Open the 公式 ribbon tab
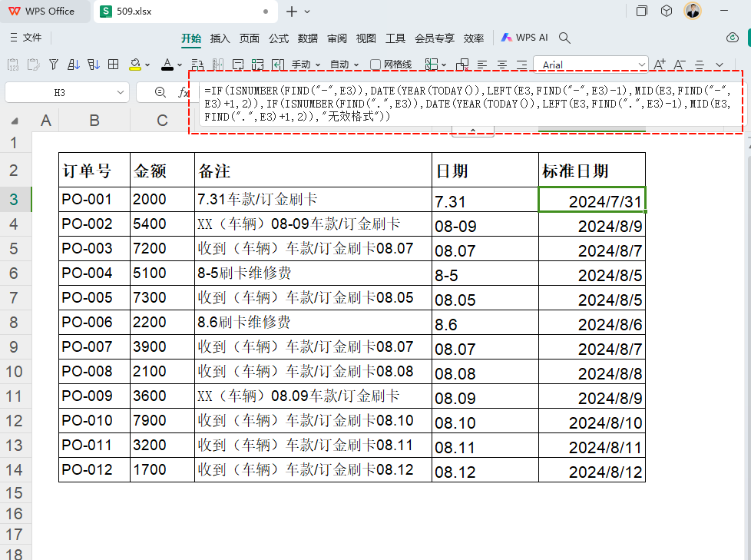751x560 pixels. click(278, 38)
